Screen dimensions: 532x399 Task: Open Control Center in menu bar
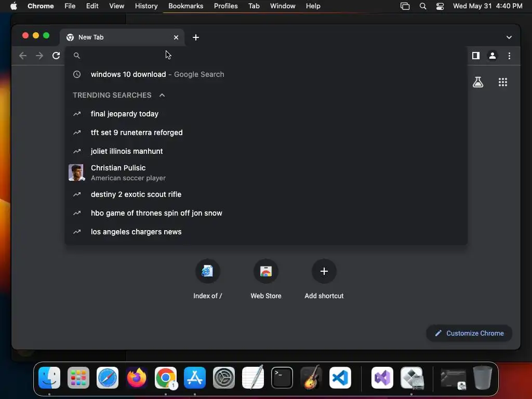point(440,6)
